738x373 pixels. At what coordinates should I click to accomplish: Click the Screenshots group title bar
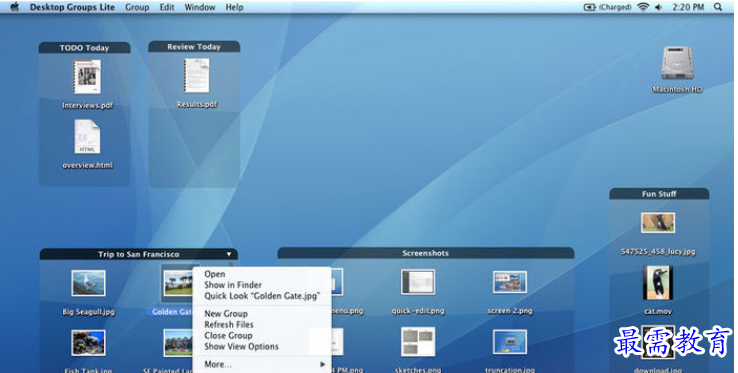click(425, 253)
